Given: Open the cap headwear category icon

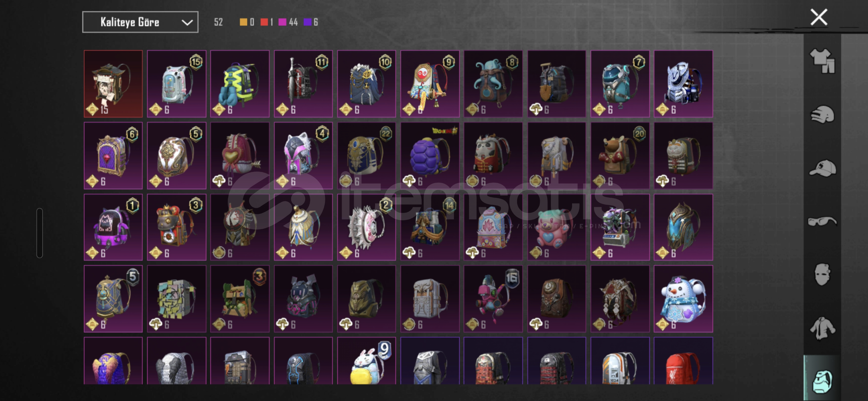Looking at the screenshot, I should pyautogui.click(x=822, y=168).
